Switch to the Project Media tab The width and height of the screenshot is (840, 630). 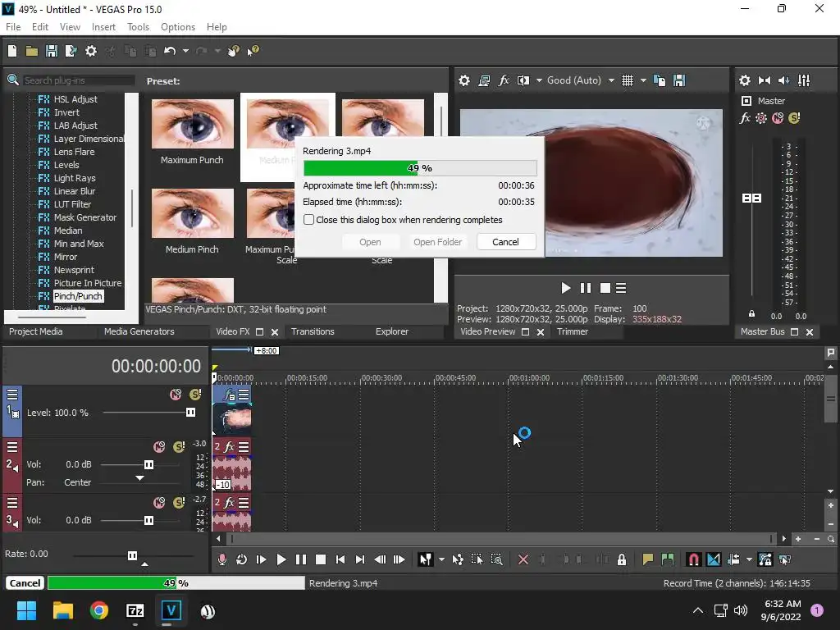36,331
